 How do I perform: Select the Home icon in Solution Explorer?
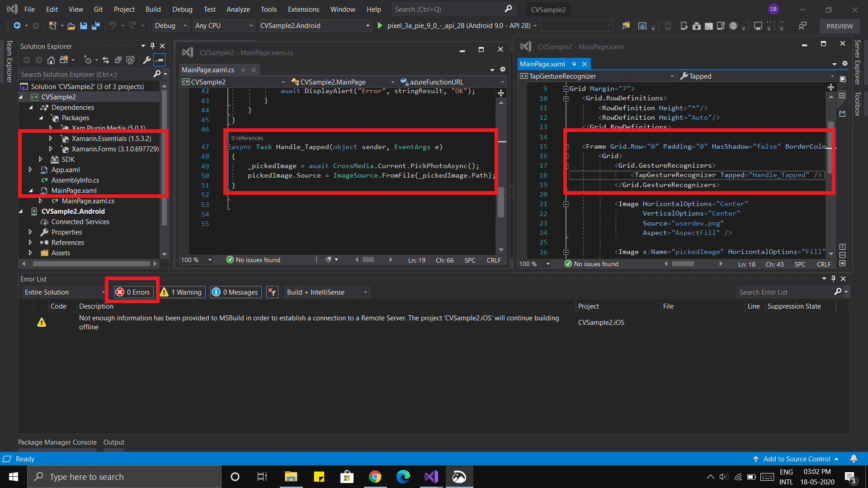pyautogui.click(x=51, y=60)
